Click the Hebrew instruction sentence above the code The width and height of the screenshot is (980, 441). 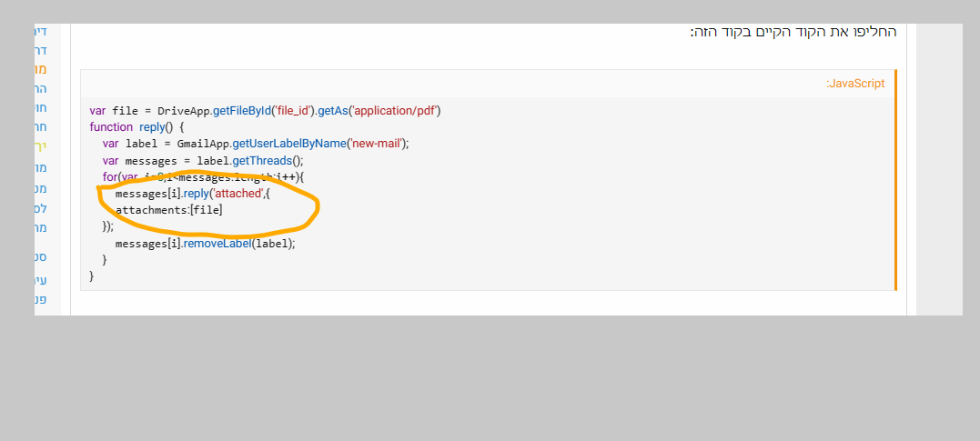point(793,32)
